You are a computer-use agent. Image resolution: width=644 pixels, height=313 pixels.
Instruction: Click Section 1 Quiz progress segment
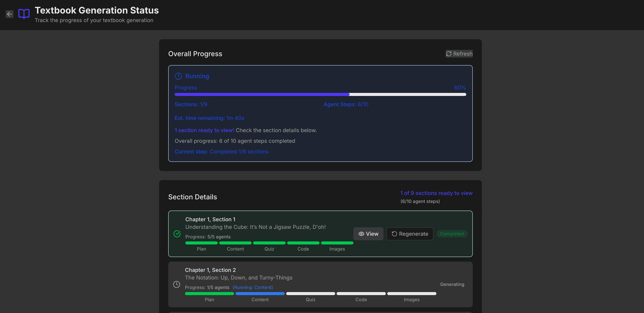[269, 243]
